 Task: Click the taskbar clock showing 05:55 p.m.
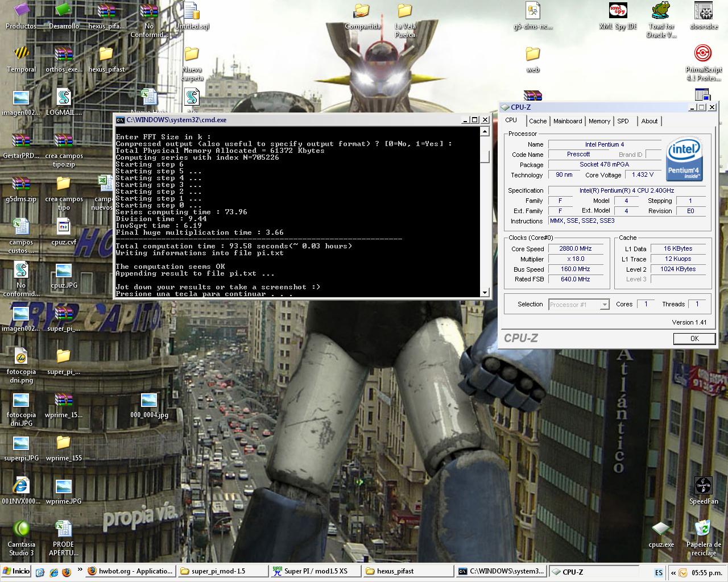[x=708, y=573]
